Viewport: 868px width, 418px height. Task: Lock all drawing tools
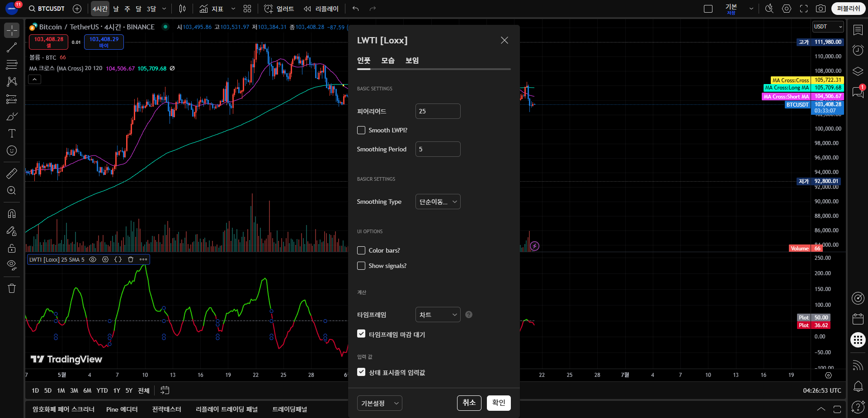pyautogui.click(x=12, y=248)
